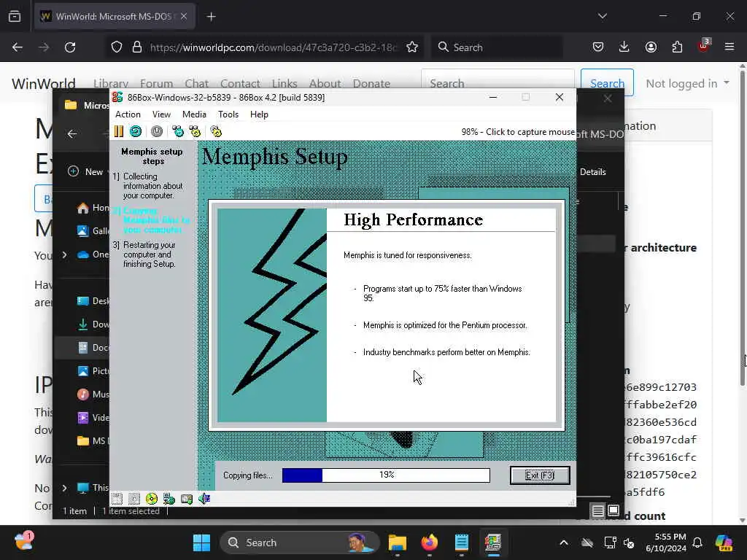
Task: Click the taskbar Search box
Action: [300, 542]
